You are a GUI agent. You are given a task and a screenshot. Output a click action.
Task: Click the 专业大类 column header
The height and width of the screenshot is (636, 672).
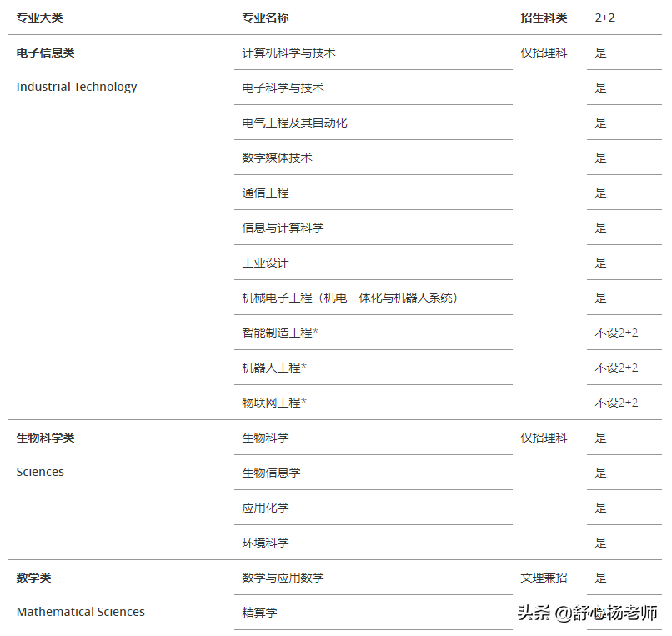coord(37,17)
